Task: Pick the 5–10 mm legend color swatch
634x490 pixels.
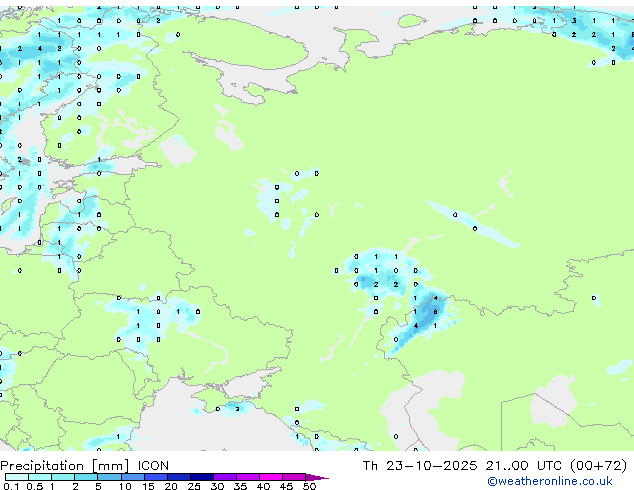Action: pyautogui.click(x=109, y=477)
